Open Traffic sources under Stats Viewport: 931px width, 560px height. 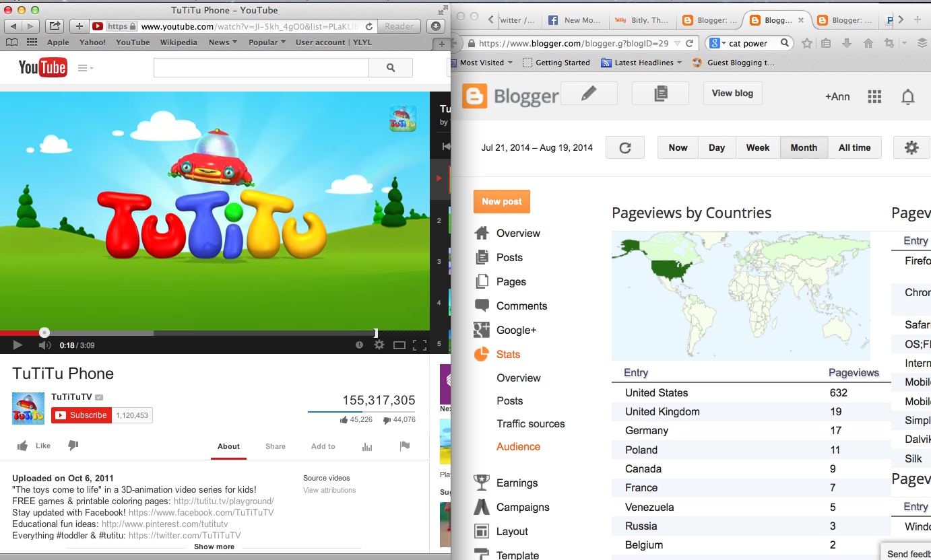click(x=531, y=423)
